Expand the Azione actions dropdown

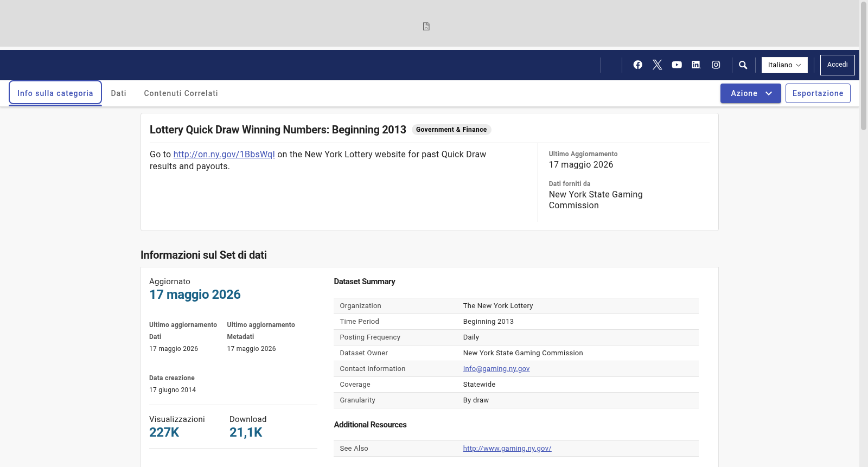click(x=751, y=93)
